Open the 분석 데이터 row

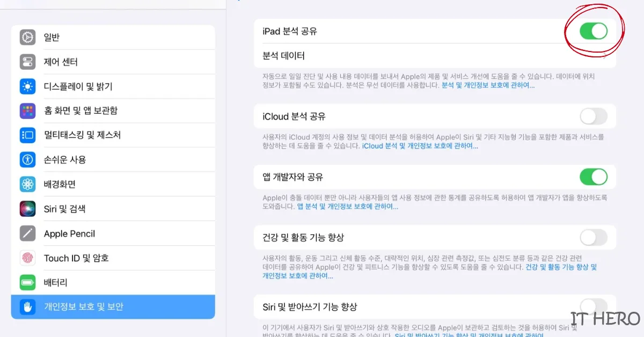435,56
